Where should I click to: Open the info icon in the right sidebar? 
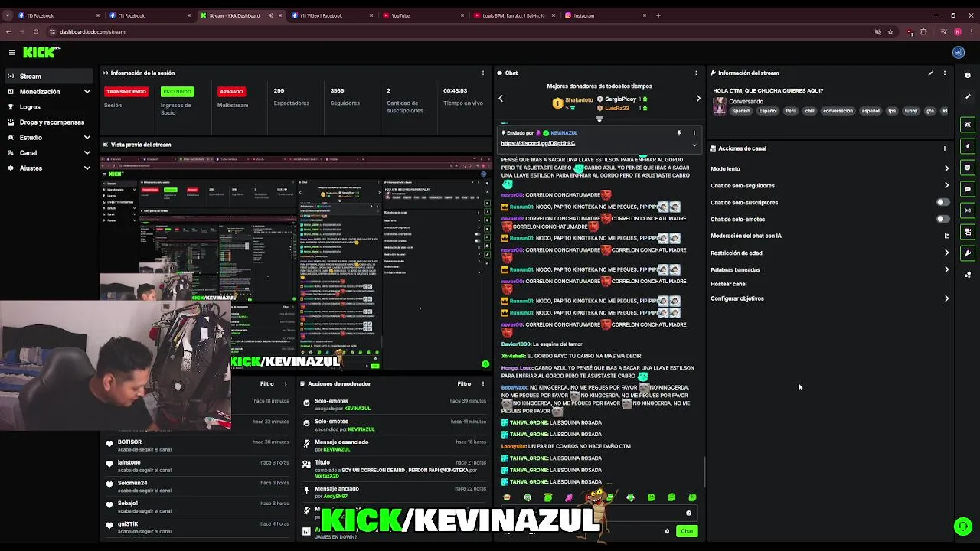(x=968, y=75)
